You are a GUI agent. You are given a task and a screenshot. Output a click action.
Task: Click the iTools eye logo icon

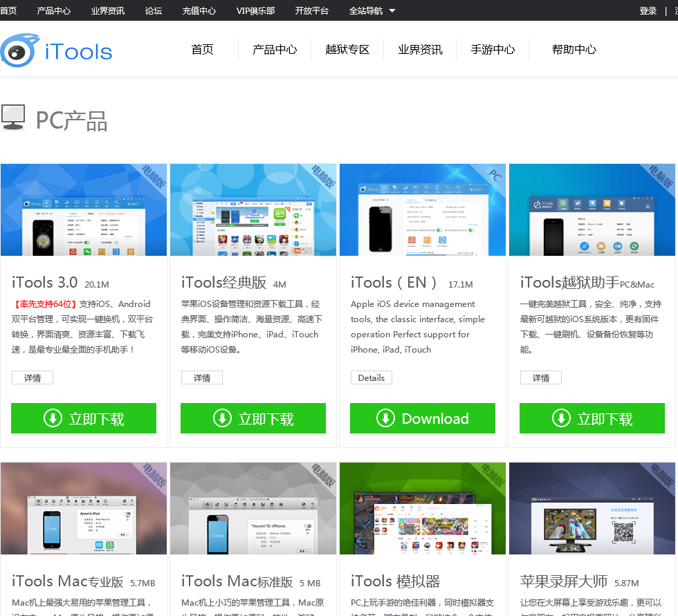(19, 50)
